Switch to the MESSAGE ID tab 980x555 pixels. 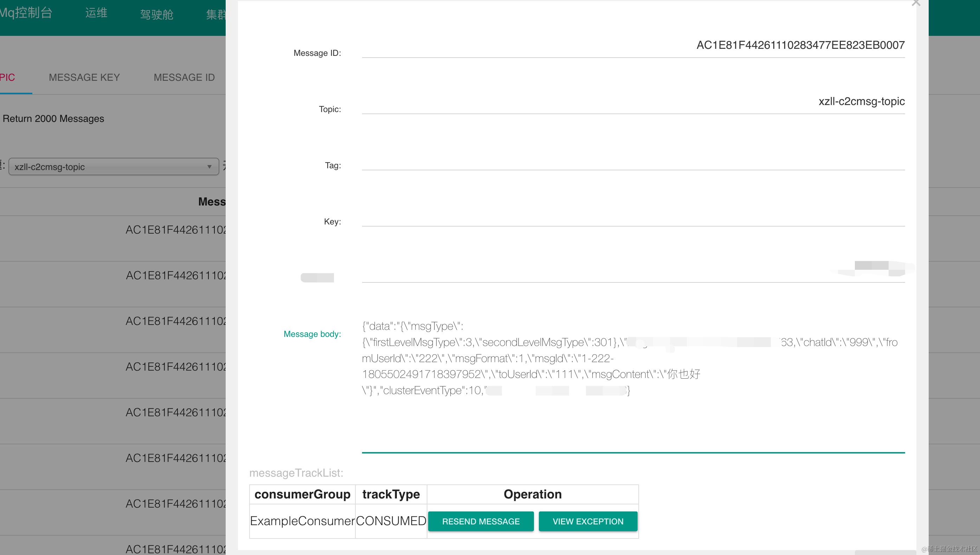tap(184, 77)
